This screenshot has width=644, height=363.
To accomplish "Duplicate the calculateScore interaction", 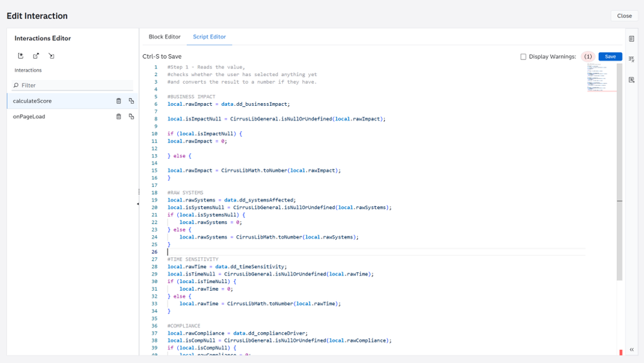I will coord(132,101).
